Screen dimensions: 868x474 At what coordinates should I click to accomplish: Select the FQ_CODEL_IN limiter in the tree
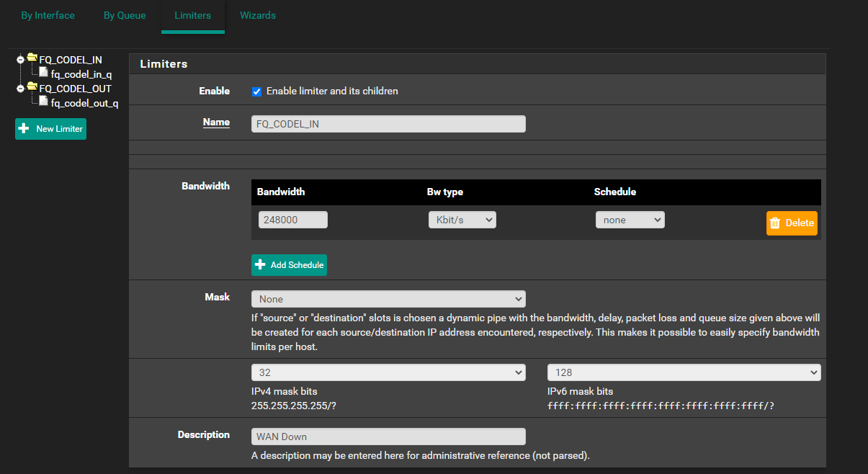tap(71, 60)
